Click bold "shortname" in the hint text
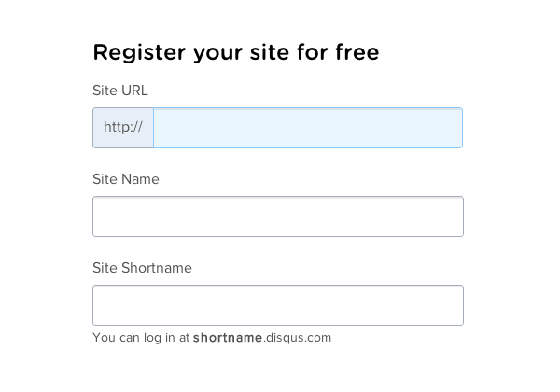 point(228,337)
